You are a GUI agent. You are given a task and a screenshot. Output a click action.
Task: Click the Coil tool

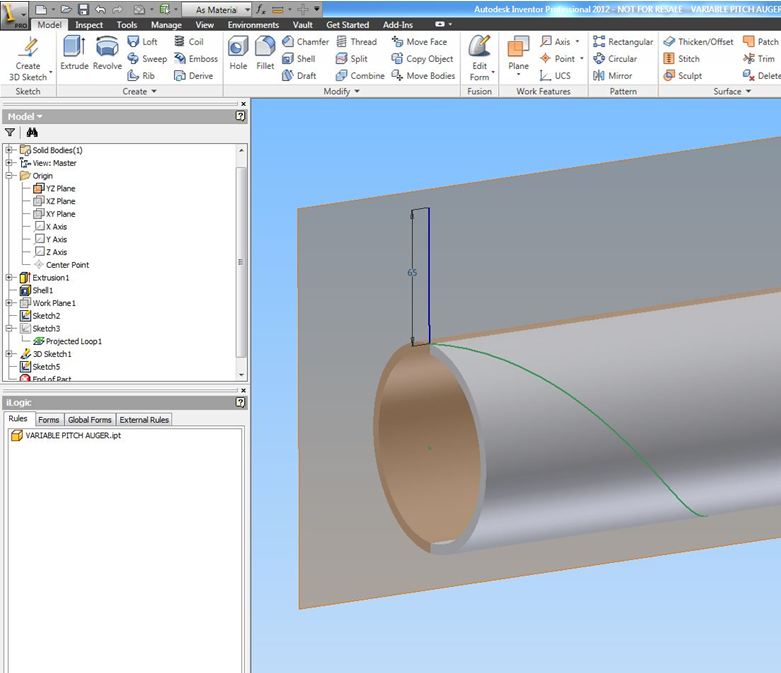pos(188,42)
